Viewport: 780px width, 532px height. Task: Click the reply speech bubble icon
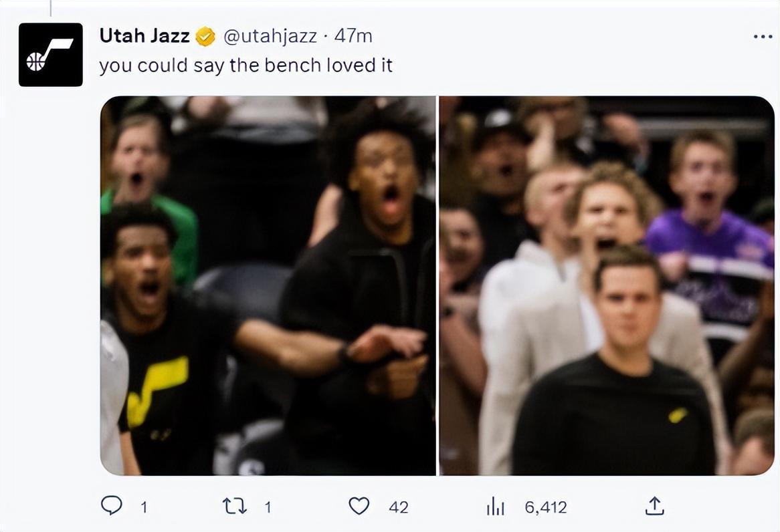(x=111, y=506)
